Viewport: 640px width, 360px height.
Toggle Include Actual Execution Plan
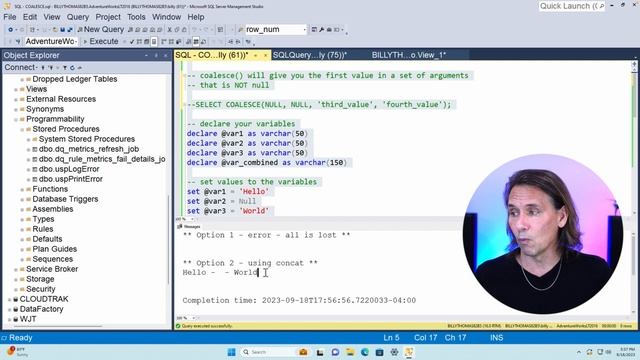[164, 42]
